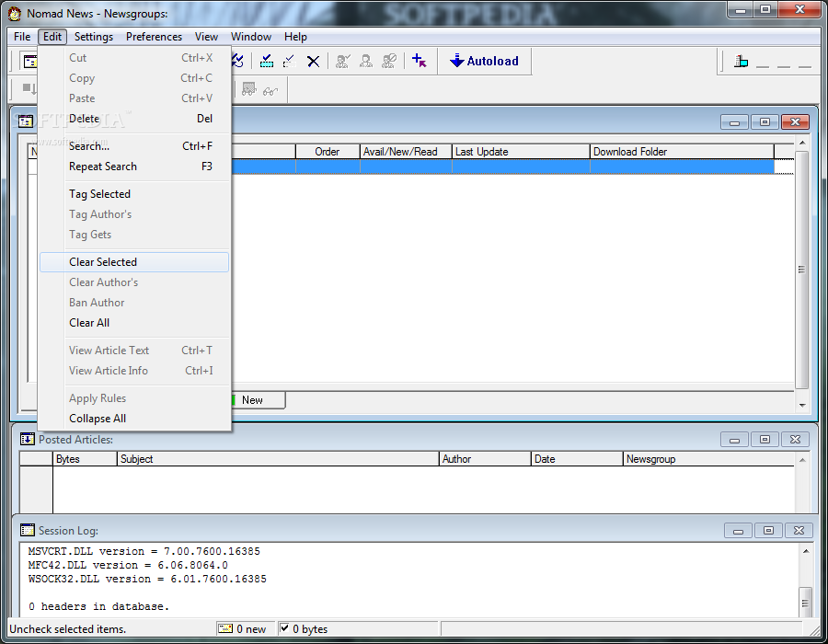
Task: Click the clear selected checkmark toolbar icon
Action: coord(290,62)
